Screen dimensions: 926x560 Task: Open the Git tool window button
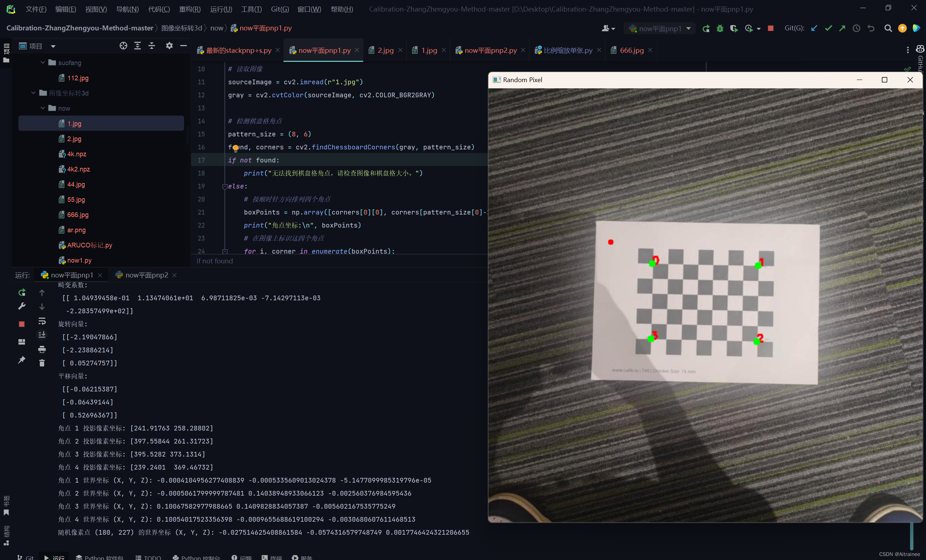[x=25, y=557]
